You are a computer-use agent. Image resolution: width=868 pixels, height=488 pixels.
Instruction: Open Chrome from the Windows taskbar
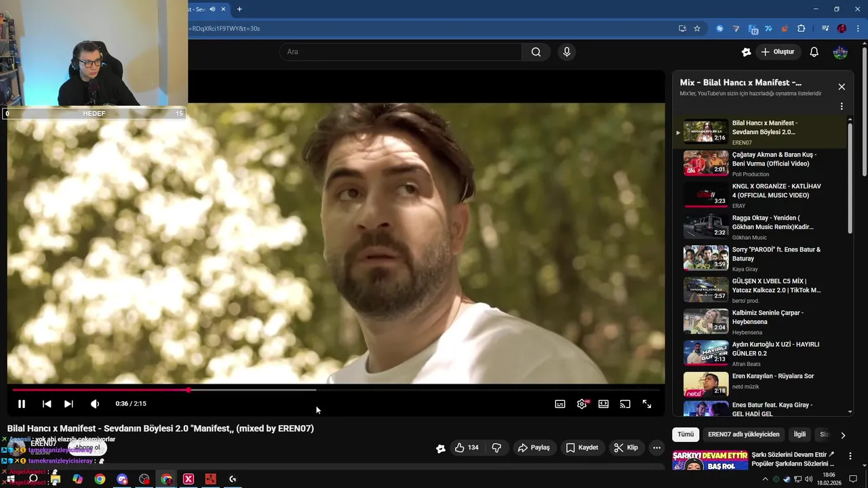100,479
